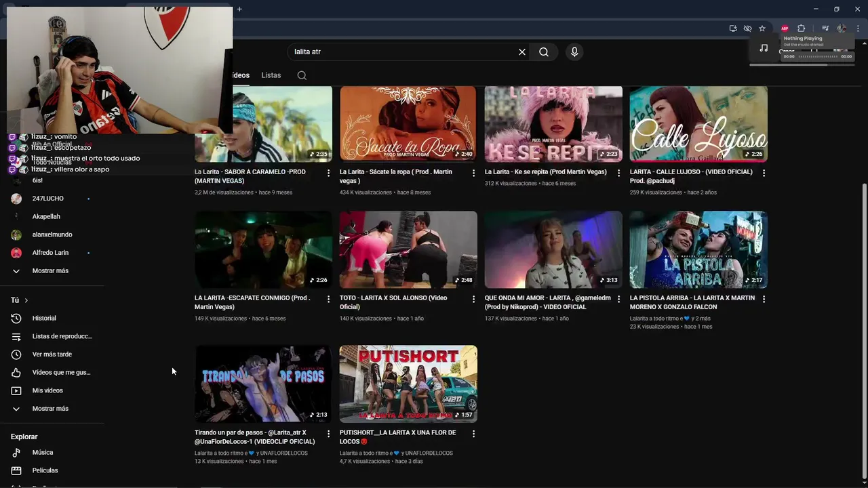The width and height of the screenshot is (868, 488).
Task: Open a new browser tab with the plus
Action: [239, 9]
